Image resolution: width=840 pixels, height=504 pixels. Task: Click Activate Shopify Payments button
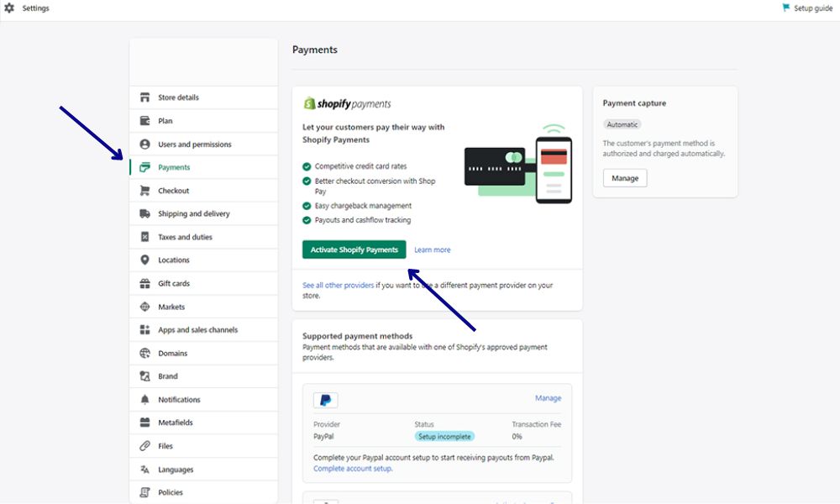(354, 249)
